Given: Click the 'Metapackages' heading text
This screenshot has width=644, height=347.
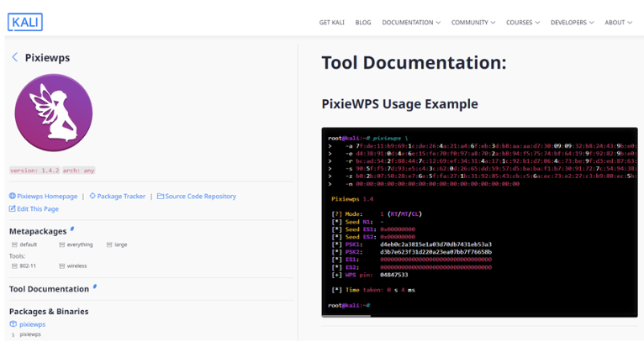Looking at the screenshot, I should (38, 231).
